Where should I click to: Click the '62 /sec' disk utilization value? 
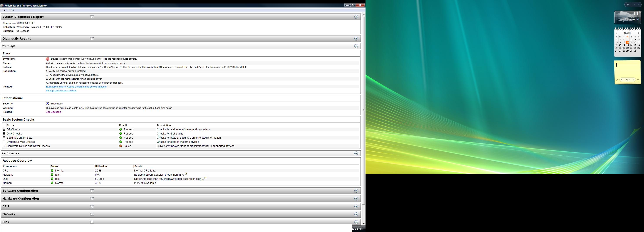(x=99, y=179)
